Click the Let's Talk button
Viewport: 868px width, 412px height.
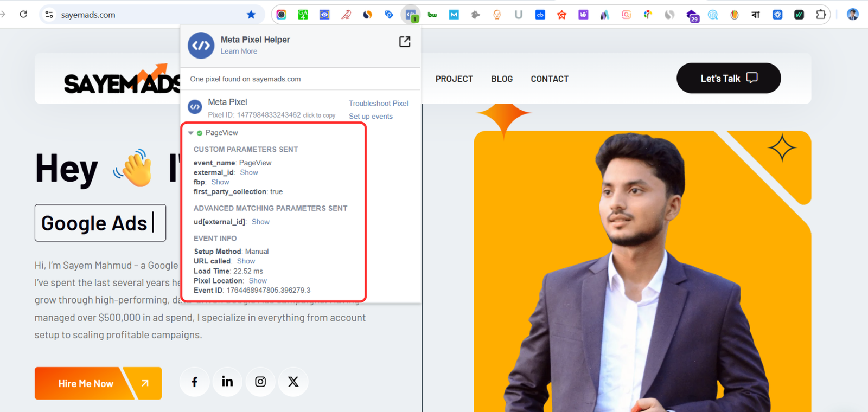[728, 79]
